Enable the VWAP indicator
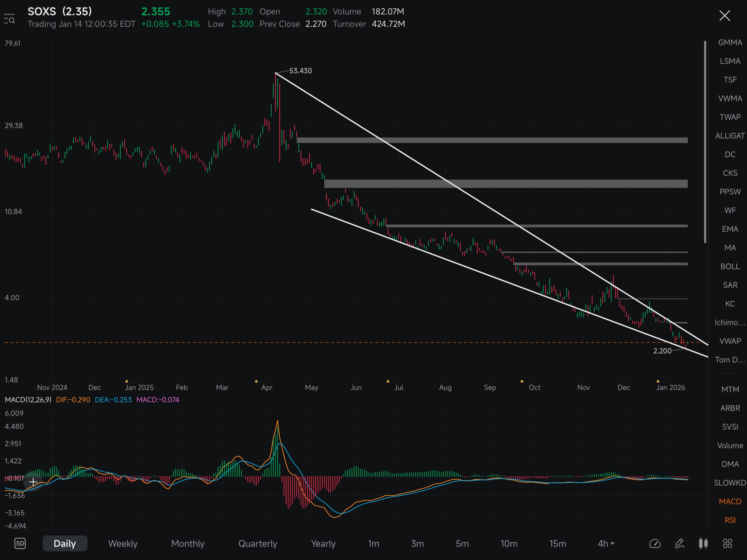The height and width of the screenshot is (560, 747). point(730,341)
